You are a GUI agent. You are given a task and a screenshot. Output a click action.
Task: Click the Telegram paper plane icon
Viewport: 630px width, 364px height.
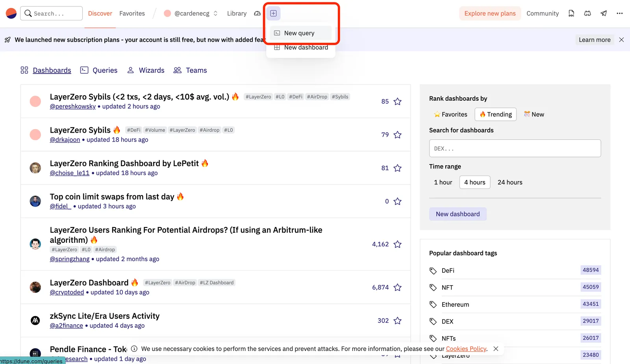pos(604,13)
